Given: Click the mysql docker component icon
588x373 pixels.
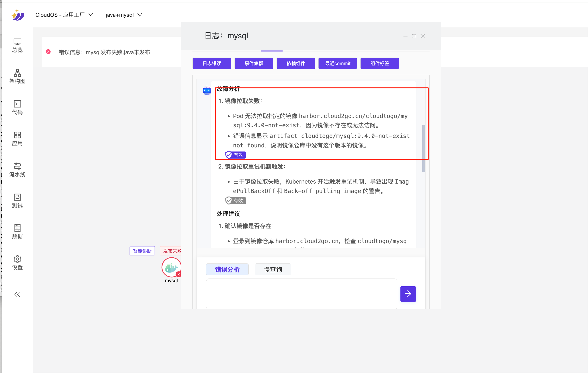Looking at the screenshot, I should pyautogui.click(x=171, y=268).
